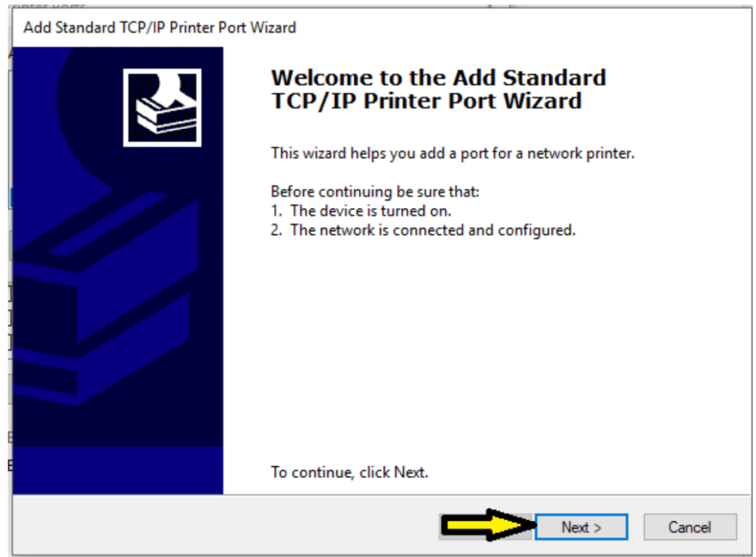Screen dimensions: 756x557
Task: Click the '>' symbol on the Next button
Action: click(597, 527)
